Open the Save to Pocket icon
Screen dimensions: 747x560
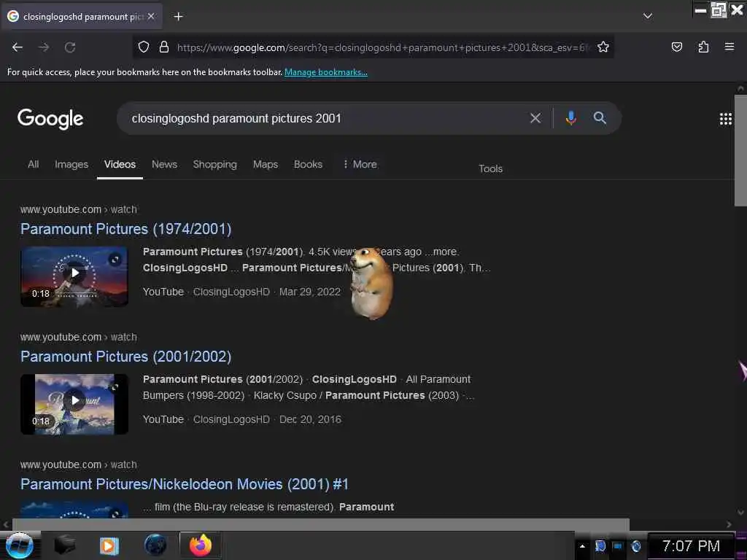676,47
